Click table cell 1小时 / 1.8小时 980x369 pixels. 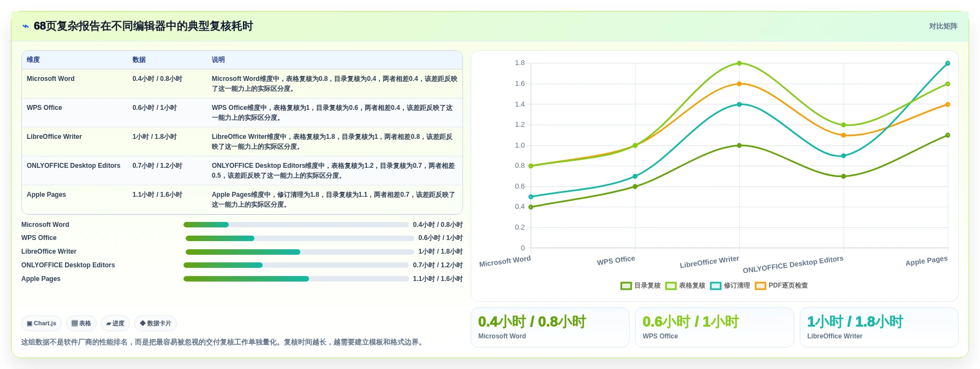pyautogui.click(x=155, y=137)
